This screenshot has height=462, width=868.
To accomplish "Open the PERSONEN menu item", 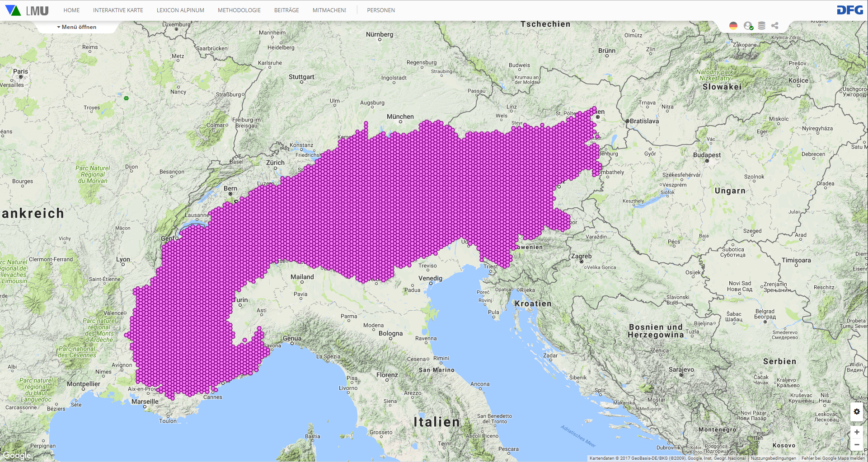I will 380,10.
